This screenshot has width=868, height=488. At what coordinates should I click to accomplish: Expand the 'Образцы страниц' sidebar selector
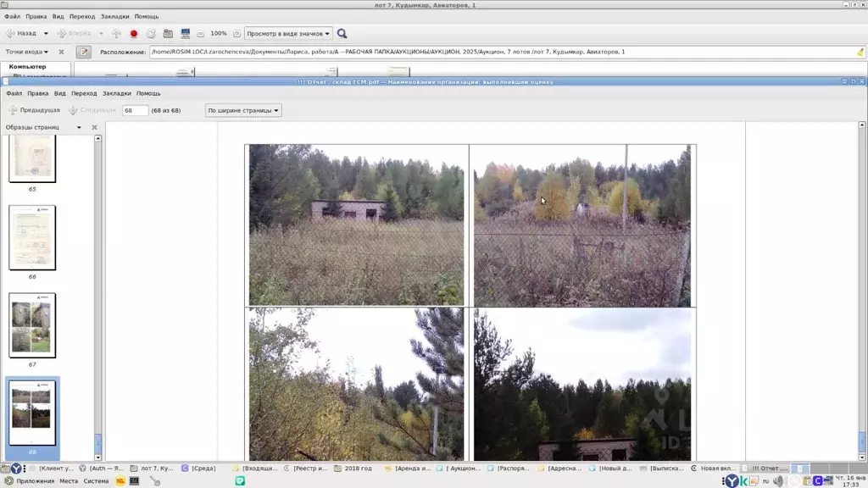click(79, 128)
